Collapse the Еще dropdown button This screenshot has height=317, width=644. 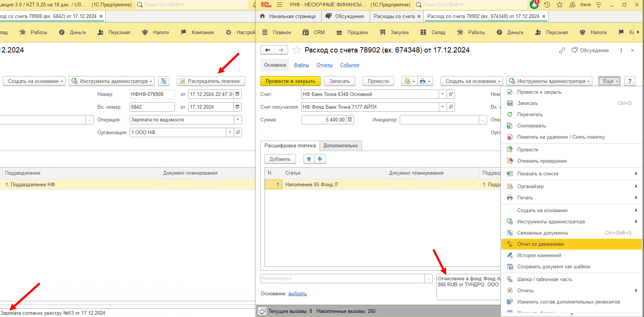point(610,81)
